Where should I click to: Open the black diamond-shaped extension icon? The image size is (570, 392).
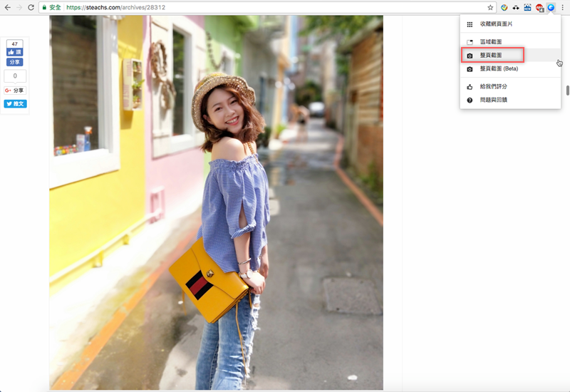pos(516,7)
